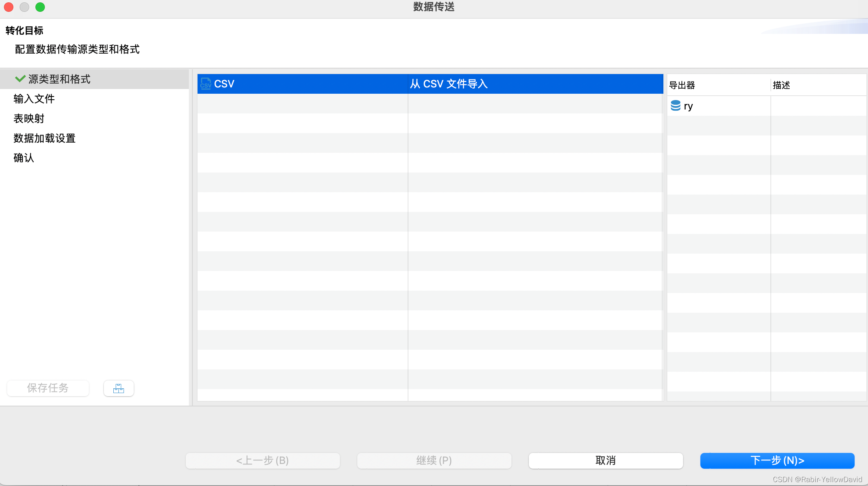Jump to the 确认 step
868x486 pixels.
[24, 158]
